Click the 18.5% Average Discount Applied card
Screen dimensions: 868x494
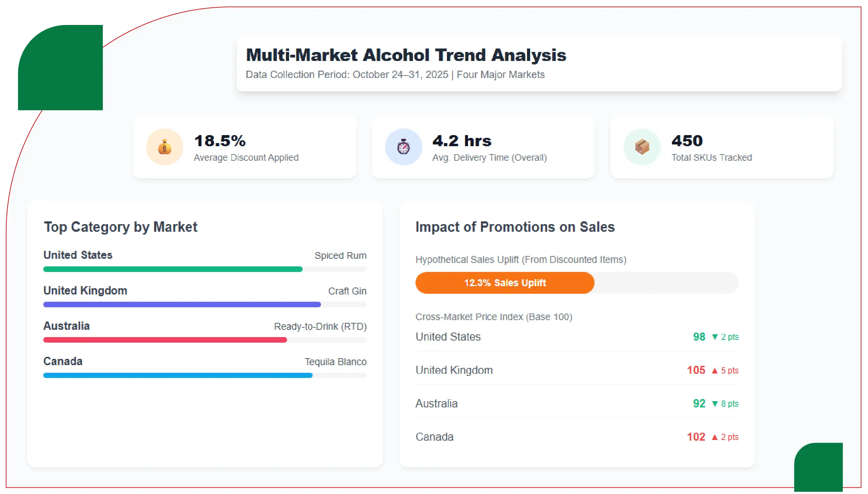coord(244,147)
